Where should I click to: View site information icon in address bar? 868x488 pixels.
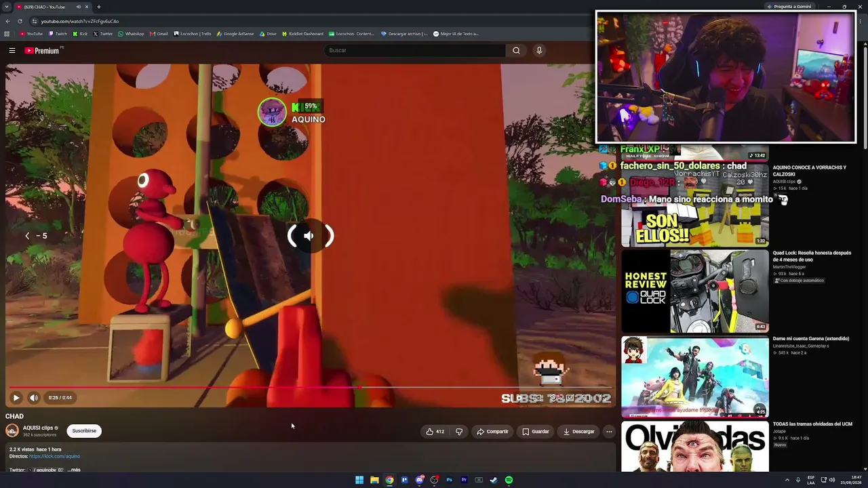pos(34,21)
